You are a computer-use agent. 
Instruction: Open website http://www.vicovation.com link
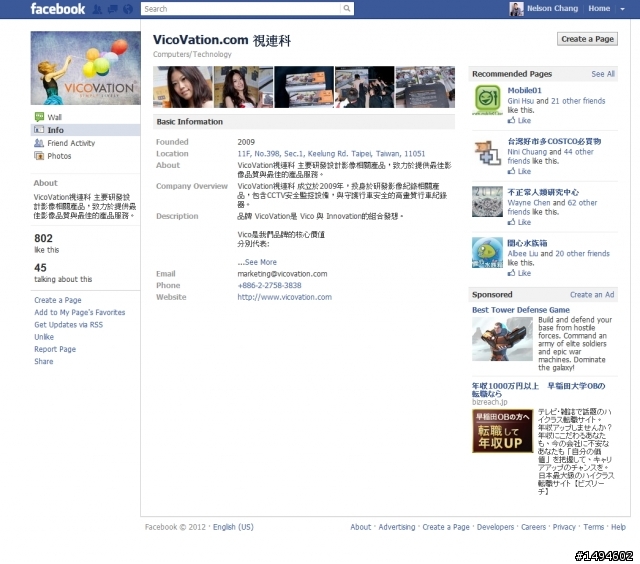[284, 298]
